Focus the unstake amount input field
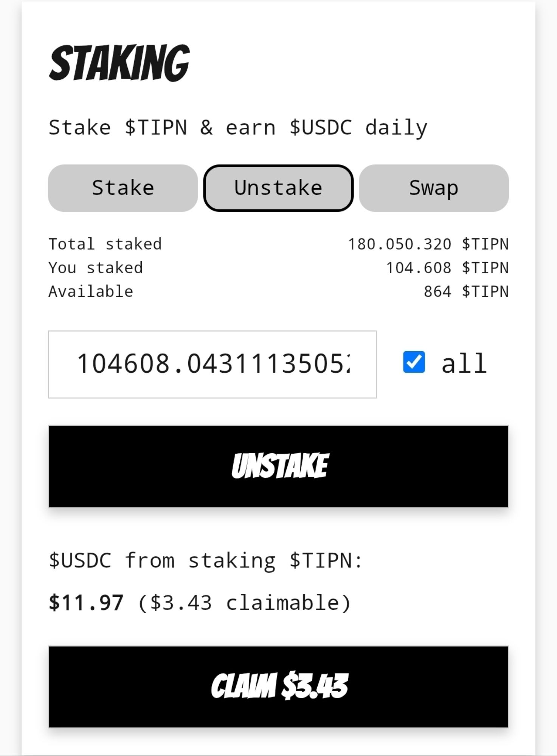 click(x=212, y=364)
